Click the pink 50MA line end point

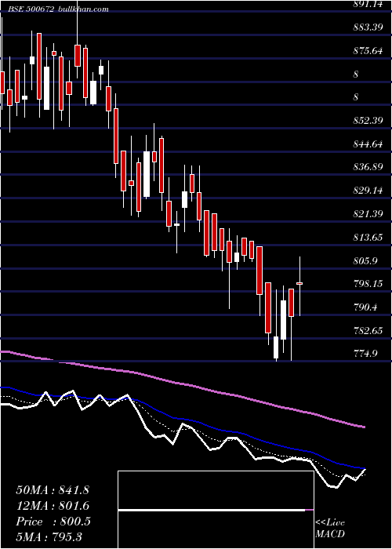[x=365, y=427]
